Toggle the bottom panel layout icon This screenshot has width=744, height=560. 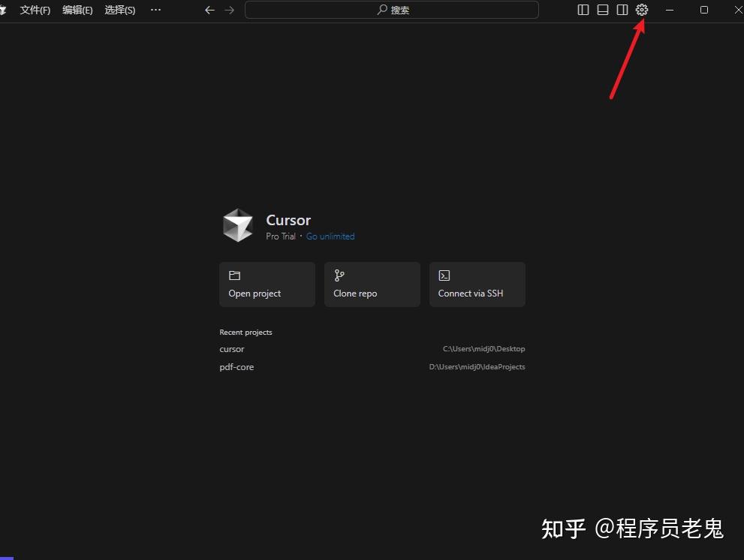coord(603,10)
